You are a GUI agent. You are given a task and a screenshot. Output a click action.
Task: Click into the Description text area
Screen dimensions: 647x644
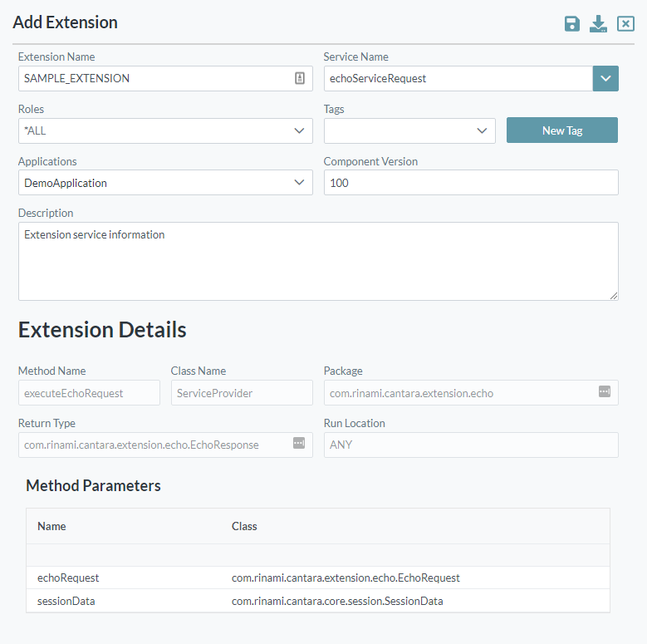[318, 261]
